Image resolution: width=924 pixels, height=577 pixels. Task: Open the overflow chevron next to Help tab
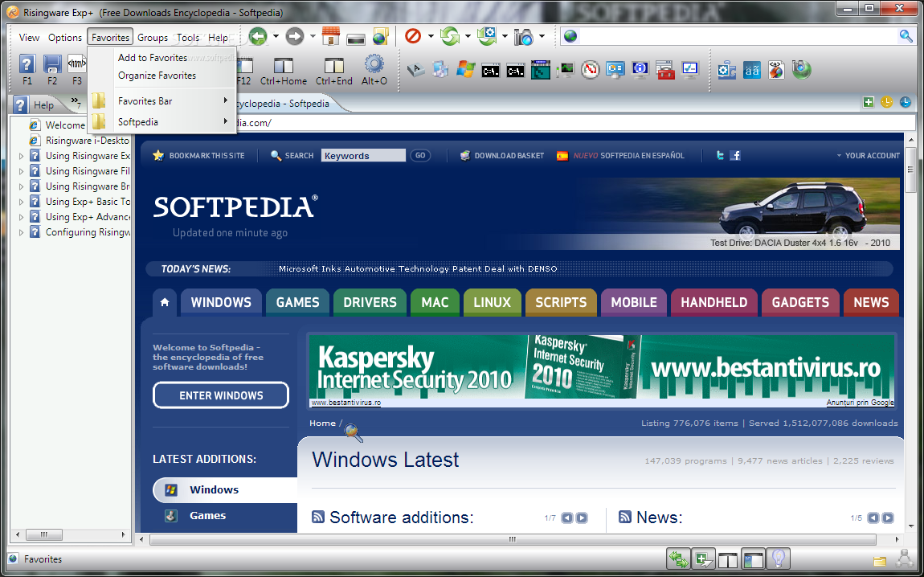click(76, 102)
